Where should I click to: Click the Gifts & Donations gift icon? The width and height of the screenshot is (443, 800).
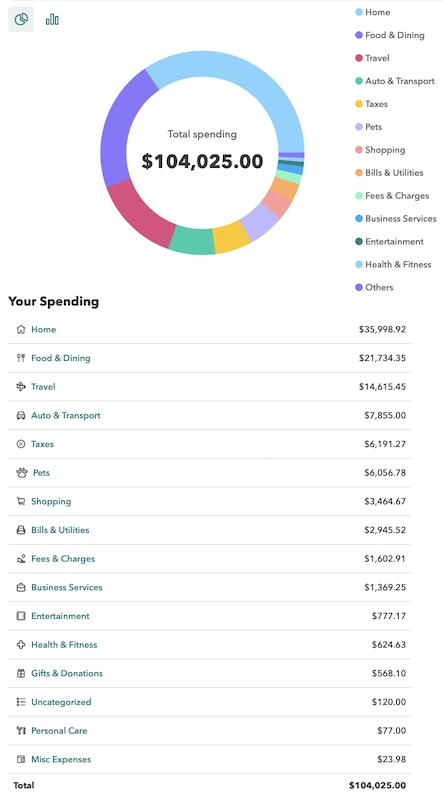point(21,673)
